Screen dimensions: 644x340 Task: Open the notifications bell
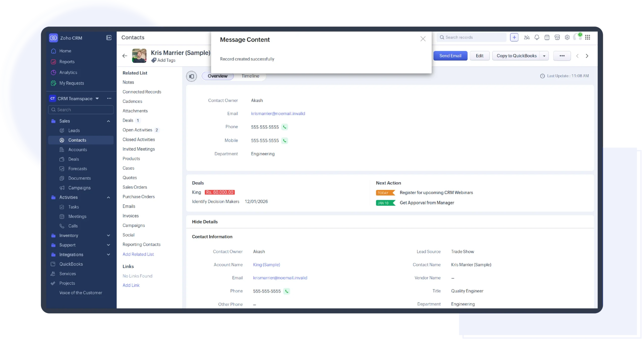tap(537, 37)
